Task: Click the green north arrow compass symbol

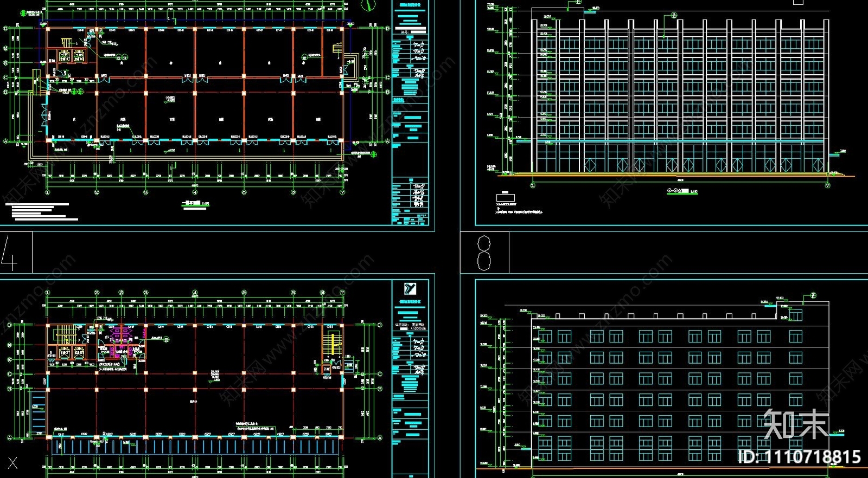Action: 369,5
